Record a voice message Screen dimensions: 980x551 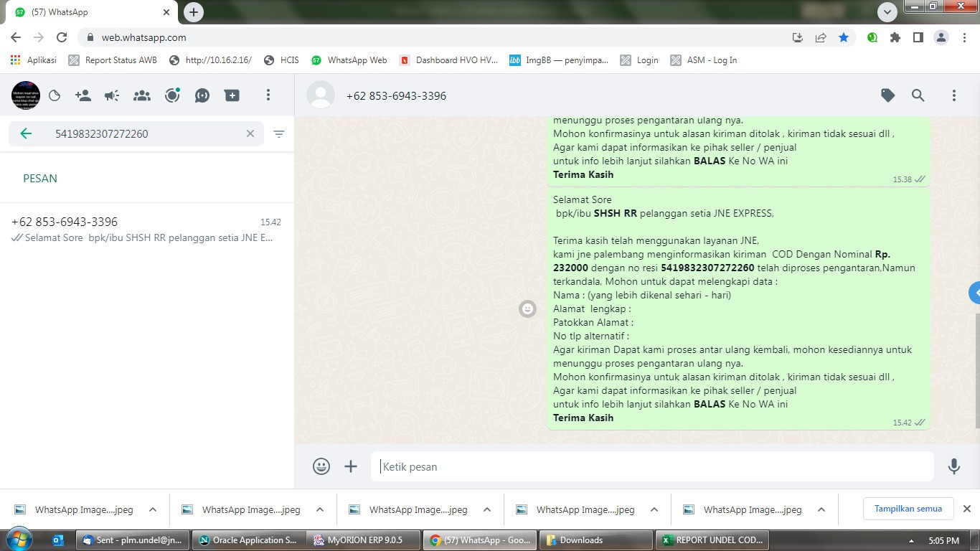[x=954, y=466]
